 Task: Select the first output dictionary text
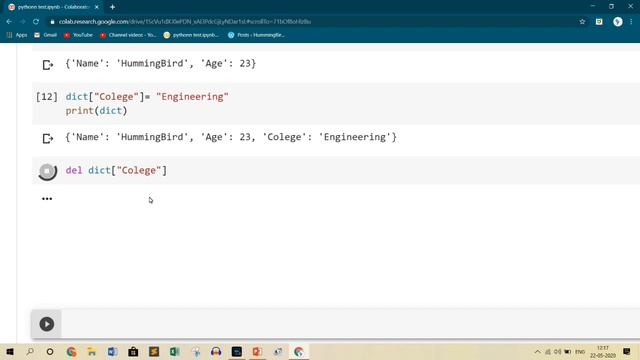pos(161,64)
